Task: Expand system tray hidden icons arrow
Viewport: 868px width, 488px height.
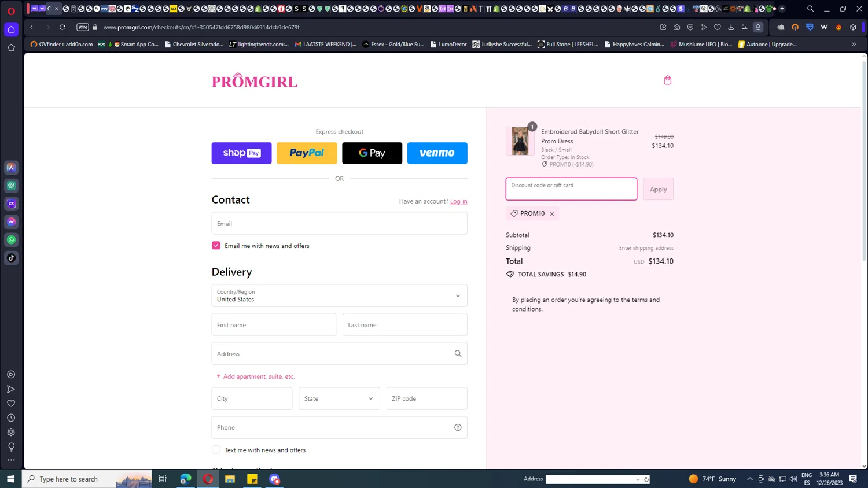Action: [749, 479]
